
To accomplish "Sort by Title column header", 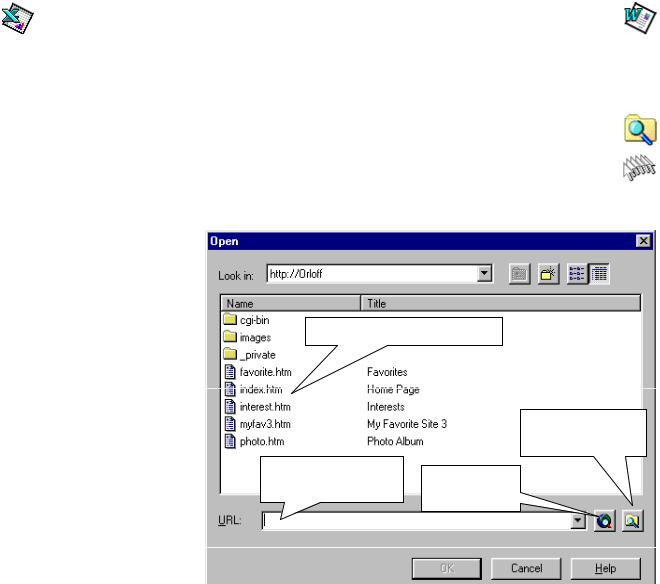I will pyautogui.click(x=501, y=303).
